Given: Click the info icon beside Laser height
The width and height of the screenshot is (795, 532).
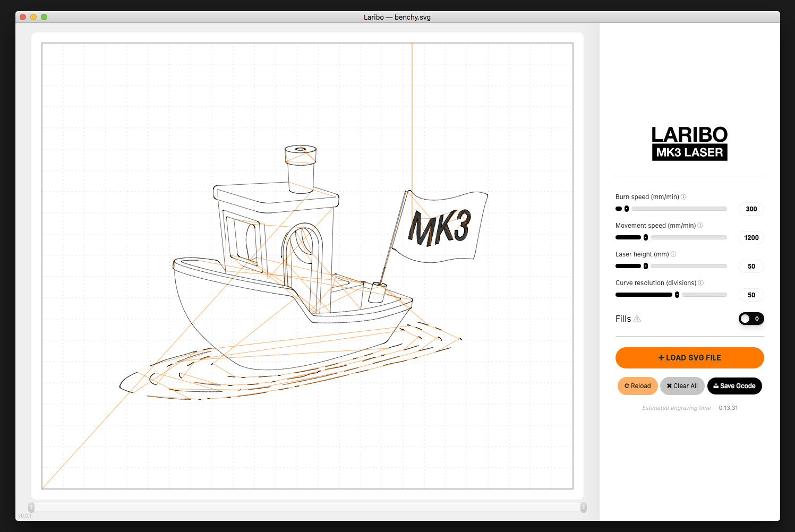Looking at the screenshot, I should 673,254.
